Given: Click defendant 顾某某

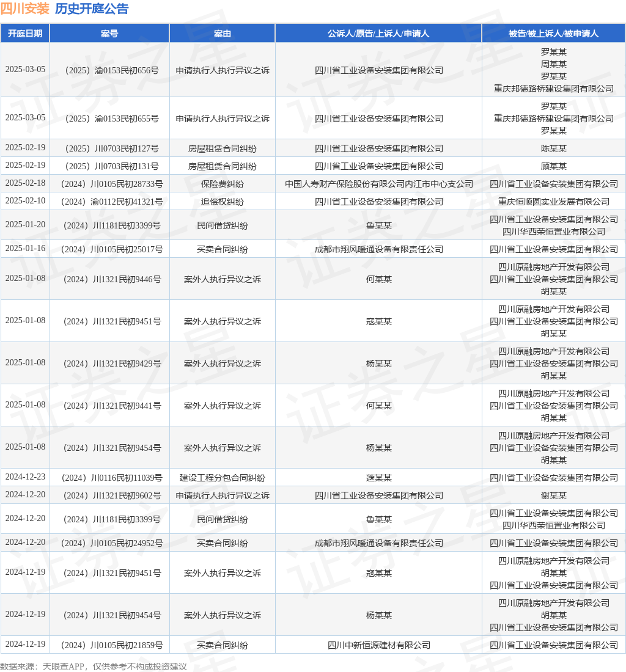Looking at the screenshot, I should (553, 166).
